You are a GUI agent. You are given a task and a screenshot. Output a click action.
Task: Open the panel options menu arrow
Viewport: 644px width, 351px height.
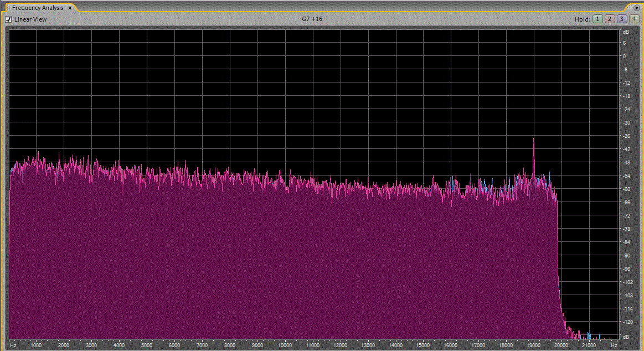tap(637, 8)
